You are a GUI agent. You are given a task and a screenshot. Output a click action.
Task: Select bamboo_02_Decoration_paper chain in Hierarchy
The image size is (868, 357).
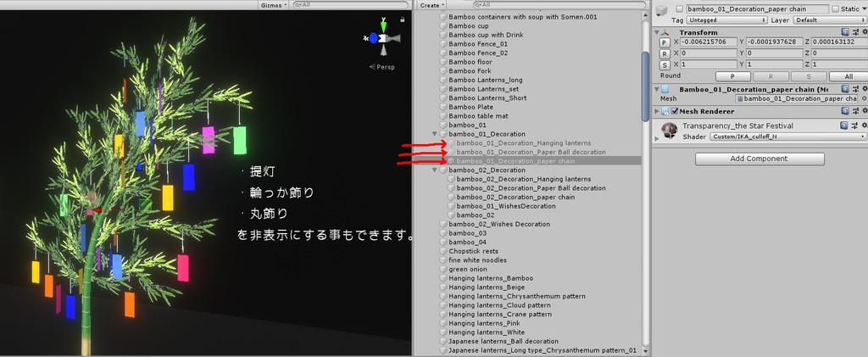click(515, 197)
